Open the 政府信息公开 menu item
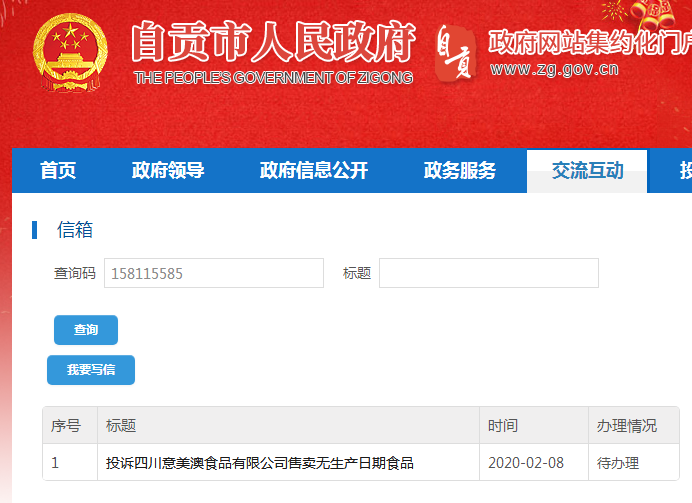This screenshot has width=692, height=503. pos(314,171)
